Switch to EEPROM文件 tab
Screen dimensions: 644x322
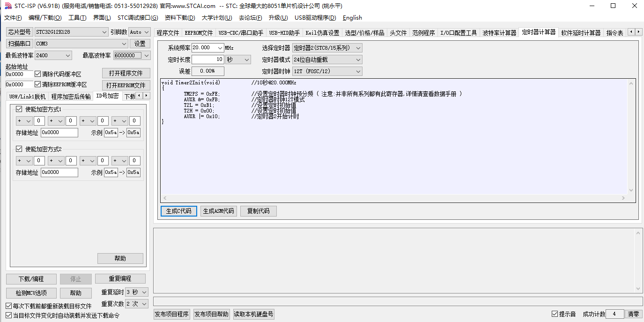(199, 33)
